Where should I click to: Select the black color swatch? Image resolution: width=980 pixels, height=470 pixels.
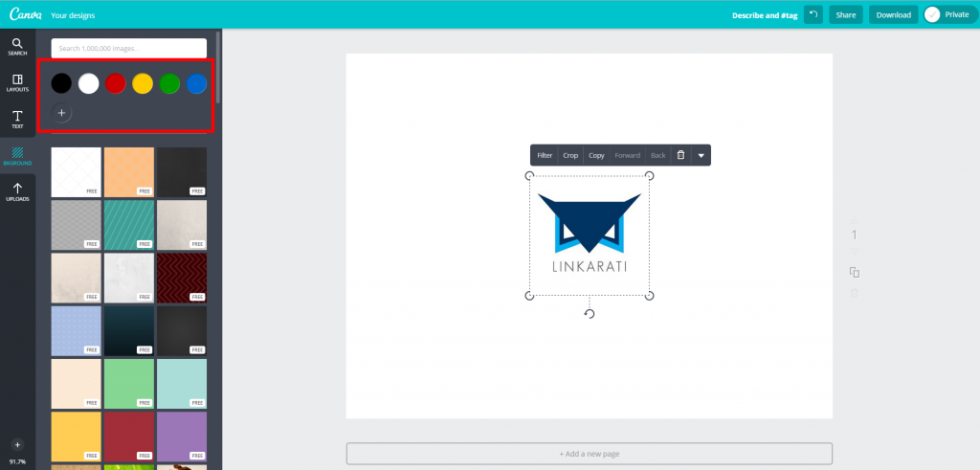coord(61,83)
